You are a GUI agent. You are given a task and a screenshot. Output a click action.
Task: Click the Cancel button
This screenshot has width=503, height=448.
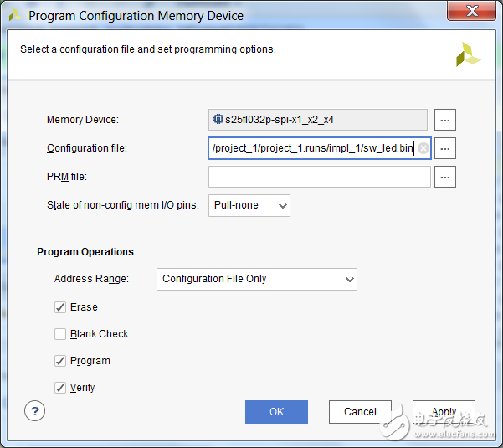tap(360, 412)
